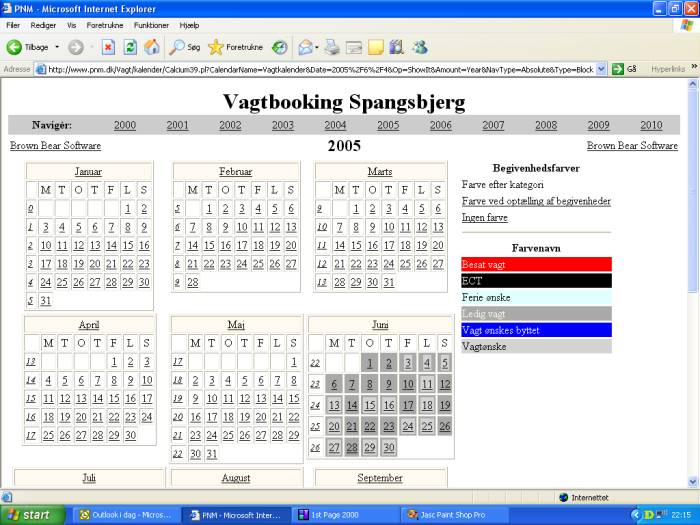Viewport: 700px width, 525px height.
Task: Open the Februar month heading link
Action: [x=236, y=172]
